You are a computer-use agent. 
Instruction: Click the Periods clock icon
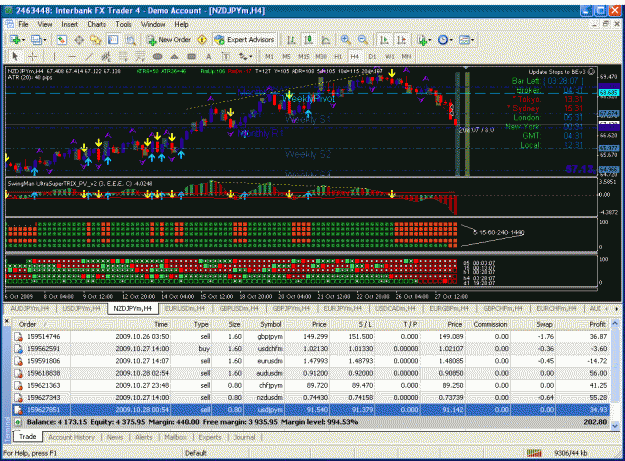coord(442,40)
